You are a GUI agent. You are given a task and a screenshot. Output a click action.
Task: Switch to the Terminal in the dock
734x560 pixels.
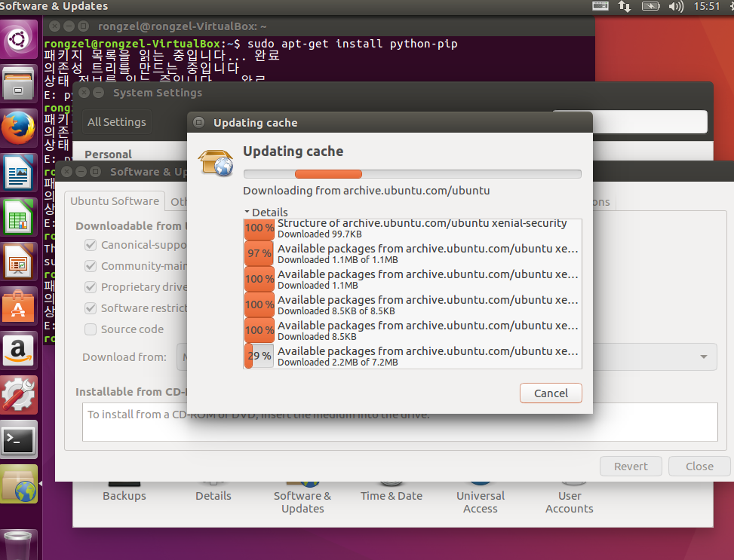point(18,439)
